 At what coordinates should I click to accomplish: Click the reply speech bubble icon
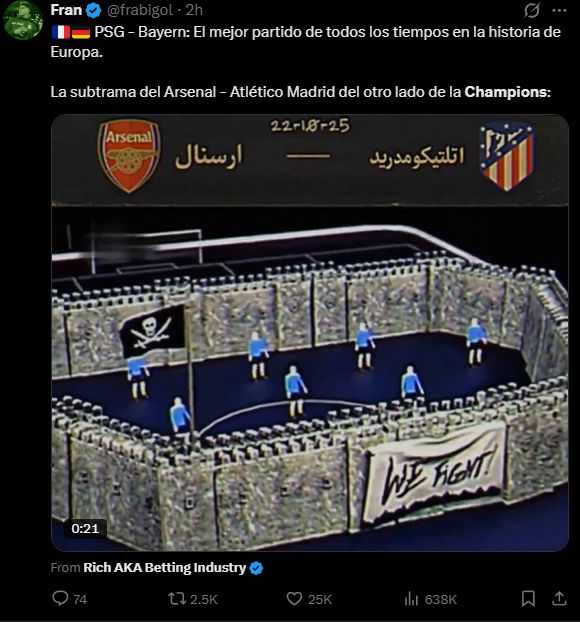60,599
